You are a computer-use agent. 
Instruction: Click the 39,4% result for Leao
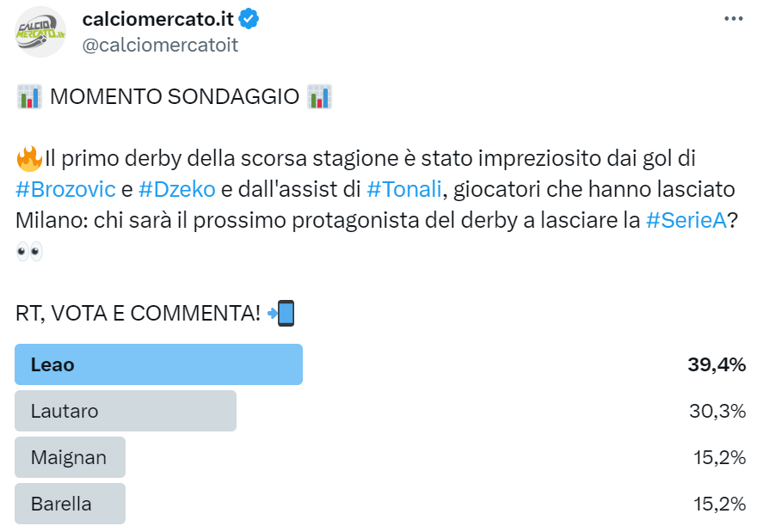point(716,364)
